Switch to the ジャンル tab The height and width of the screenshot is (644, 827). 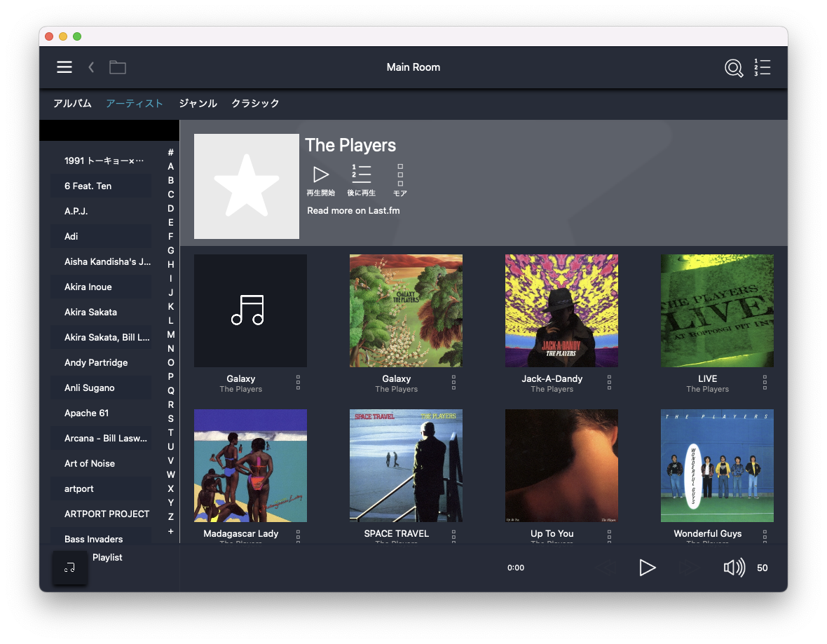click(198, 104)
